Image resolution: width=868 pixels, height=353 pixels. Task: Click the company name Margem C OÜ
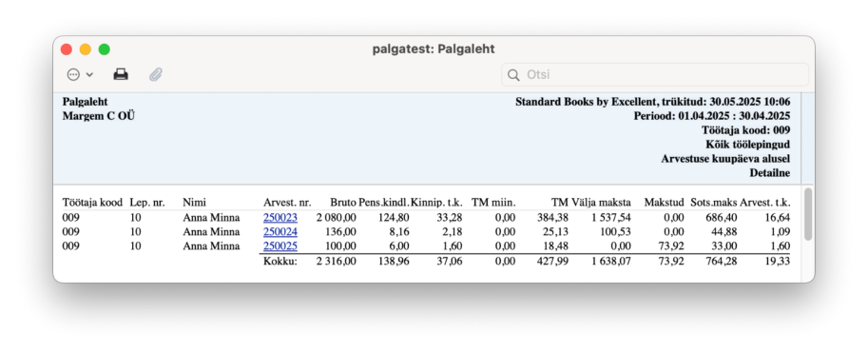pos(99,116)
